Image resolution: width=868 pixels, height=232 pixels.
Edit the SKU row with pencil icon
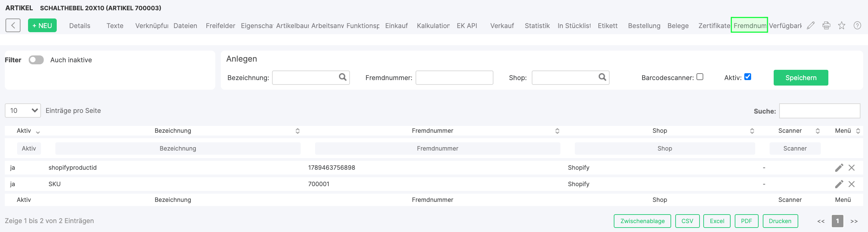coord(839,184)
